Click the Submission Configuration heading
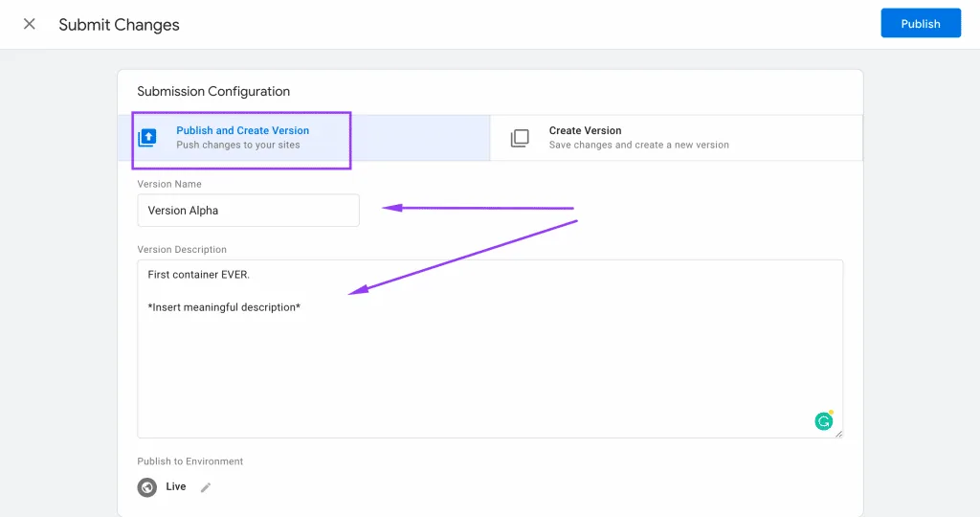 (x=213, y=91)
